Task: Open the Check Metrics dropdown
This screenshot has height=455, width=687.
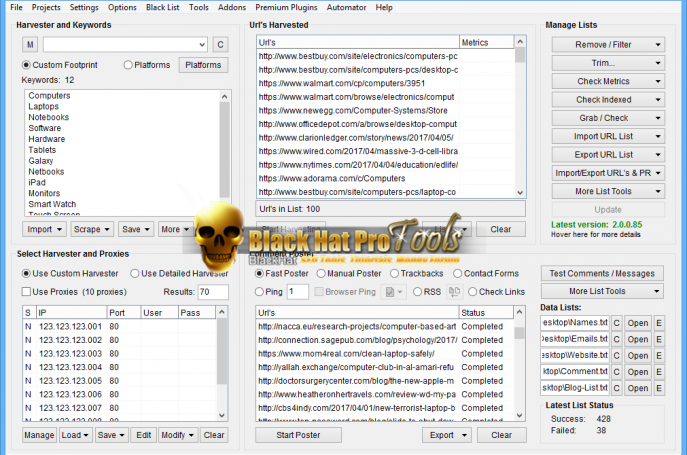Action: click(608, 82)
